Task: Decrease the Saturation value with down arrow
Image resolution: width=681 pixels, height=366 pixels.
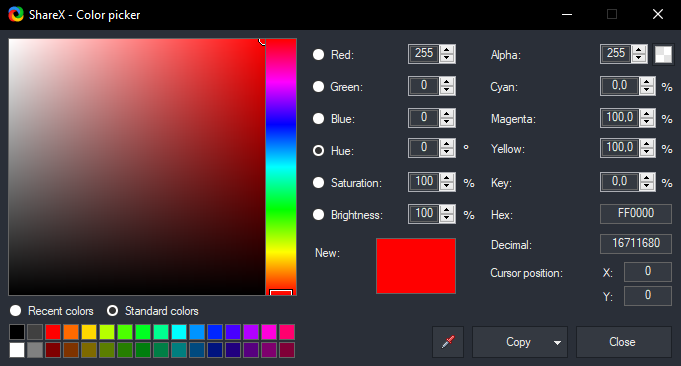Action: pyautogui.click(x=447, y=186)
